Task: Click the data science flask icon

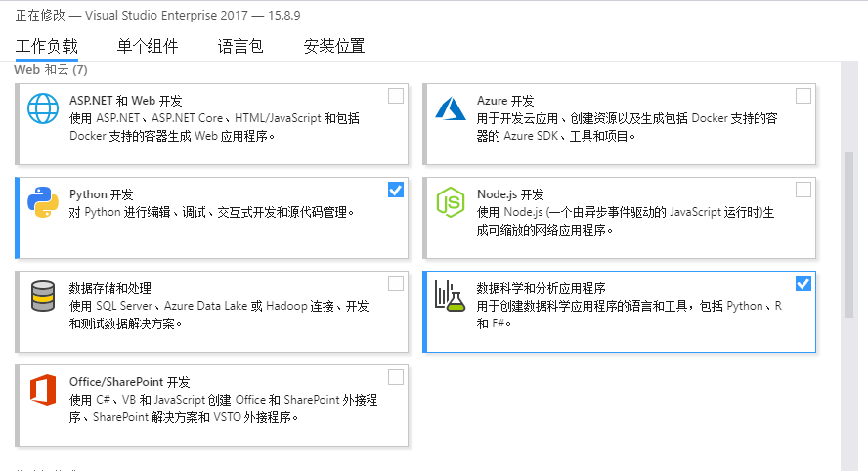Action: click(450, 296)
